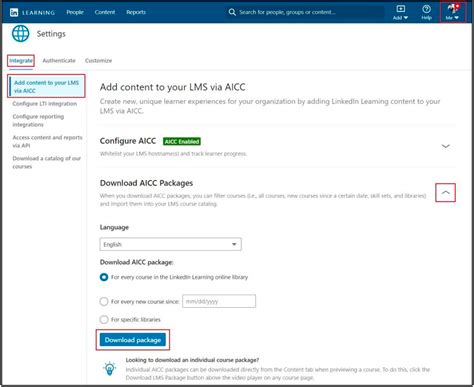Screen dimensions: 474x387
Task: Select For specific libraries option
Action: (x=104, y=319)
